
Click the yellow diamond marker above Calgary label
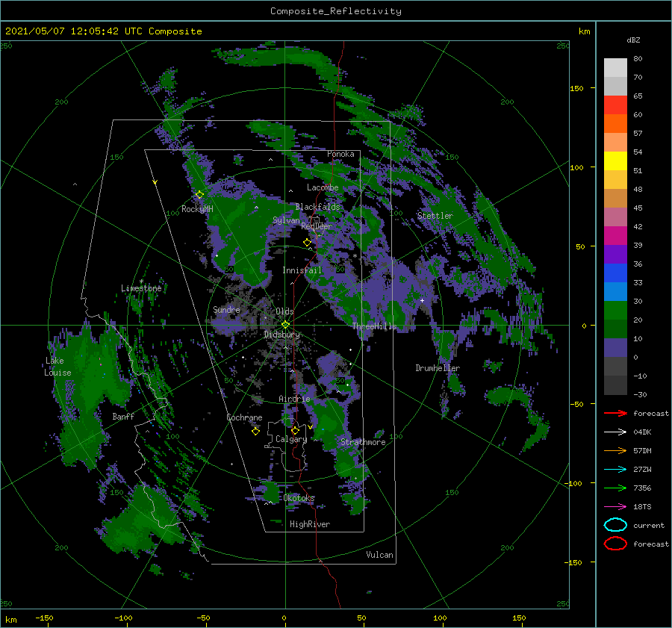[x=295, y=430]
